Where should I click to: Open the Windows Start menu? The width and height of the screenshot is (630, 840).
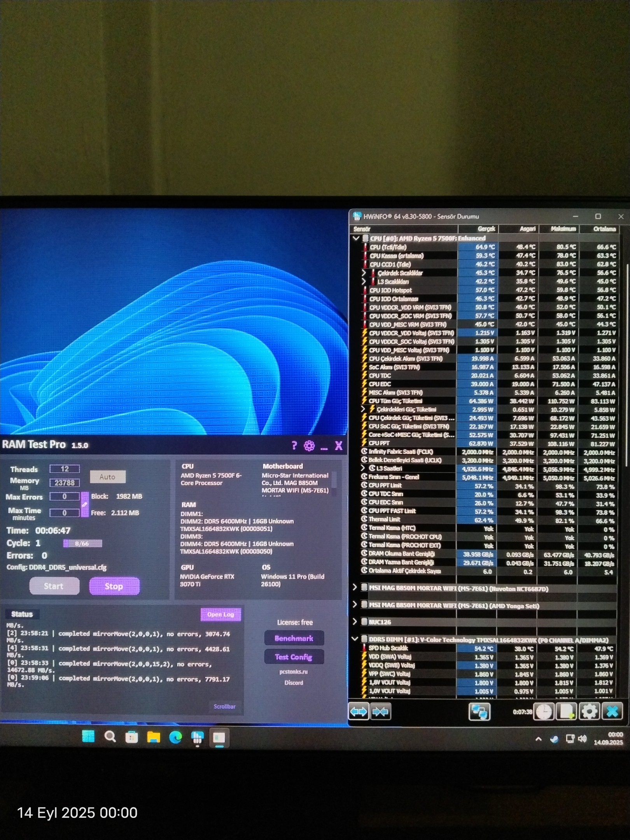[x=88, y=737]
